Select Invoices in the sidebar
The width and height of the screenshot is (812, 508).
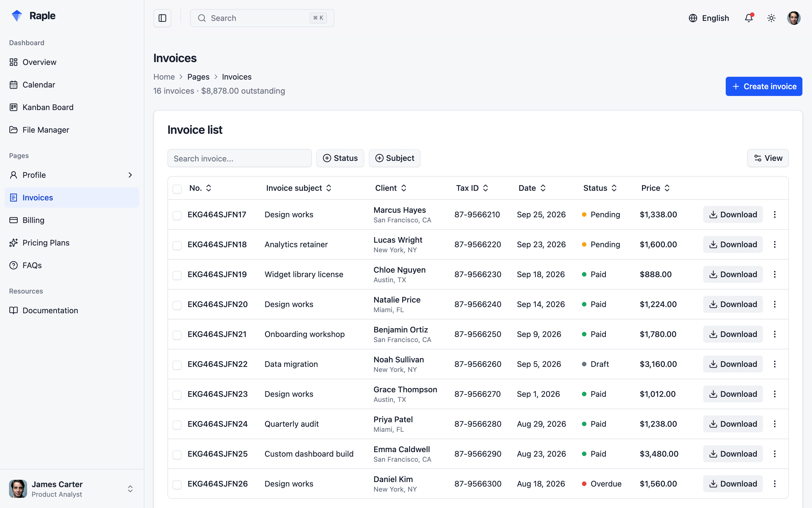[x=72, y=198]
